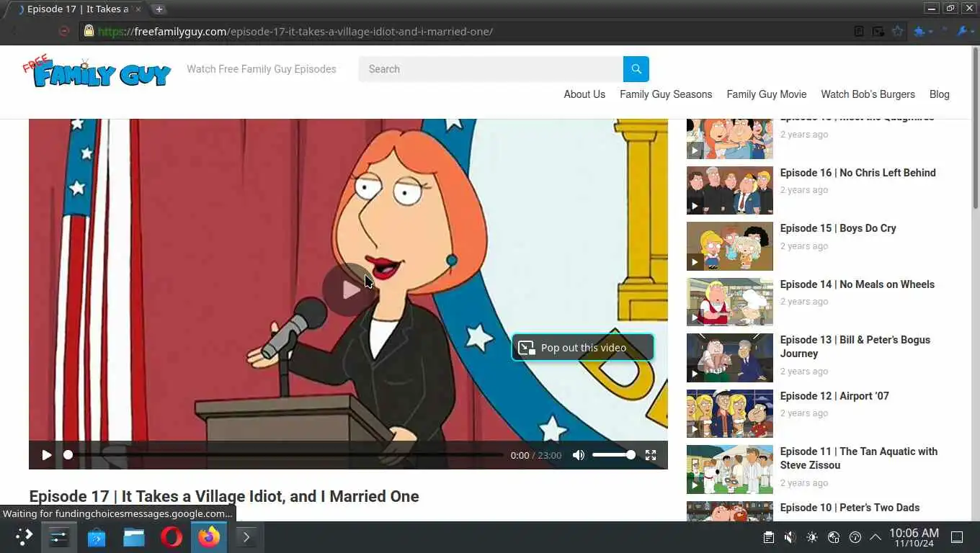Open the network tray icon
Image resolution: width=980 pixels, height=553 pixels.
pyautogui.click(x=834, y=537)
